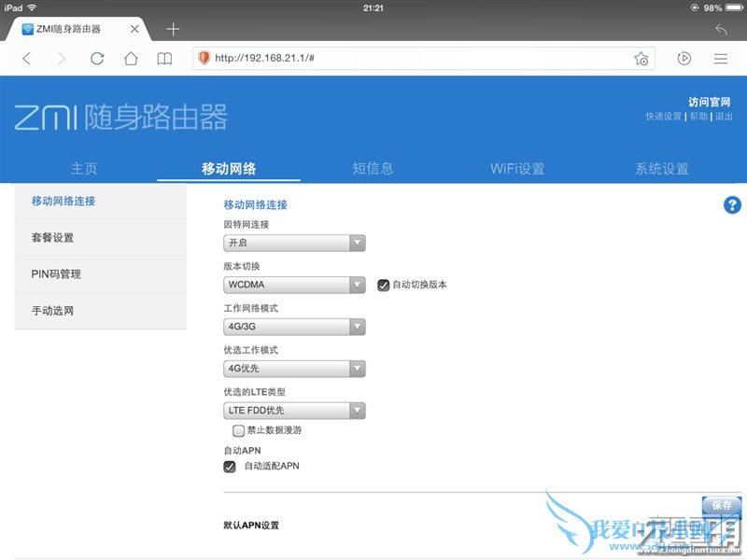Click the 默认APN设置 heading text
The width and height of the screenshot is (747, 560).
tap(251, 525)
